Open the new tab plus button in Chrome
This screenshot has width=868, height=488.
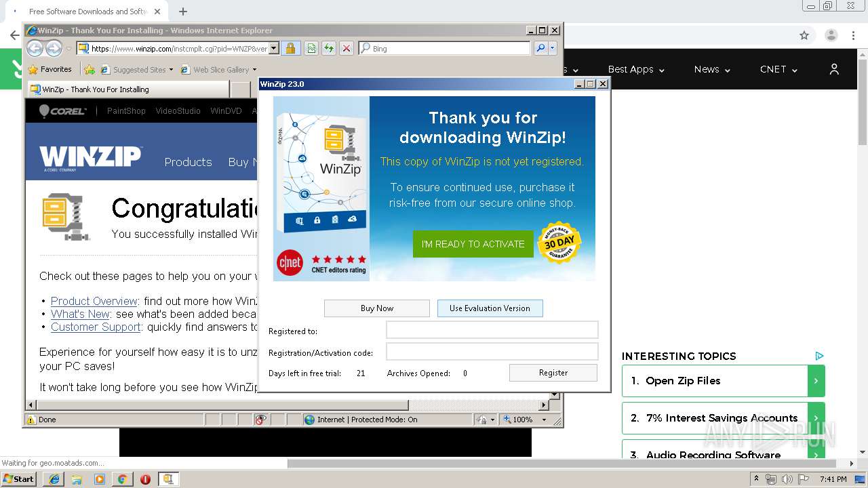183,12
